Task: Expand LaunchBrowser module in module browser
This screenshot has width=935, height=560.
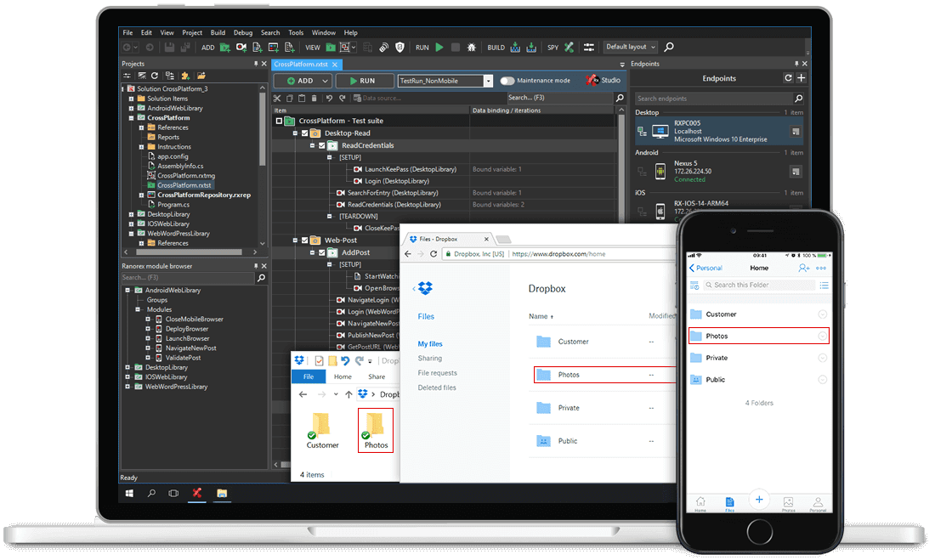Action: (148, 339)
